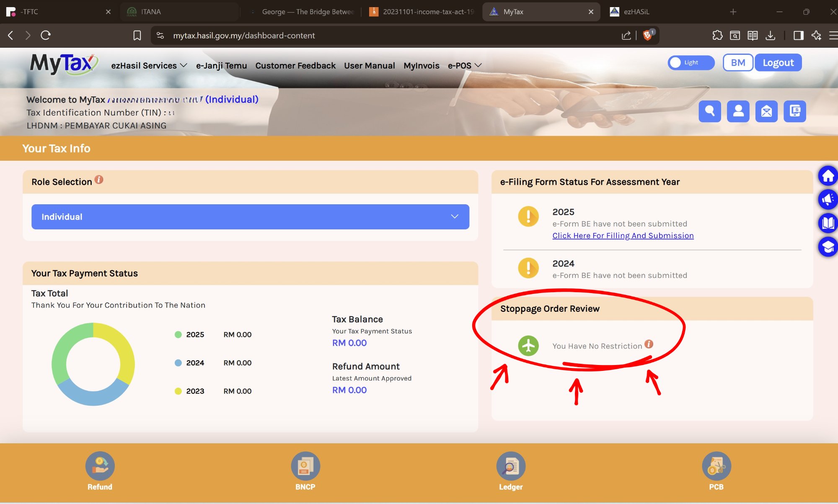The height and width of the screenshot is (504, 838).
Task: Open the MyInvois menu item
Action: (x=421, y=66)
